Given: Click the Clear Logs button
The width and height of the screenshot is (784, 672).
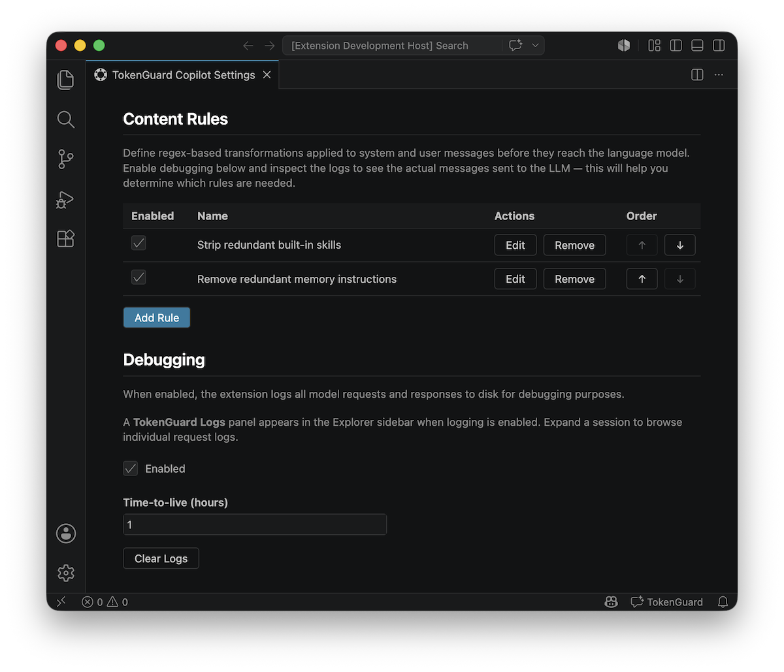Looking at the screenshot, I should 161,558.
